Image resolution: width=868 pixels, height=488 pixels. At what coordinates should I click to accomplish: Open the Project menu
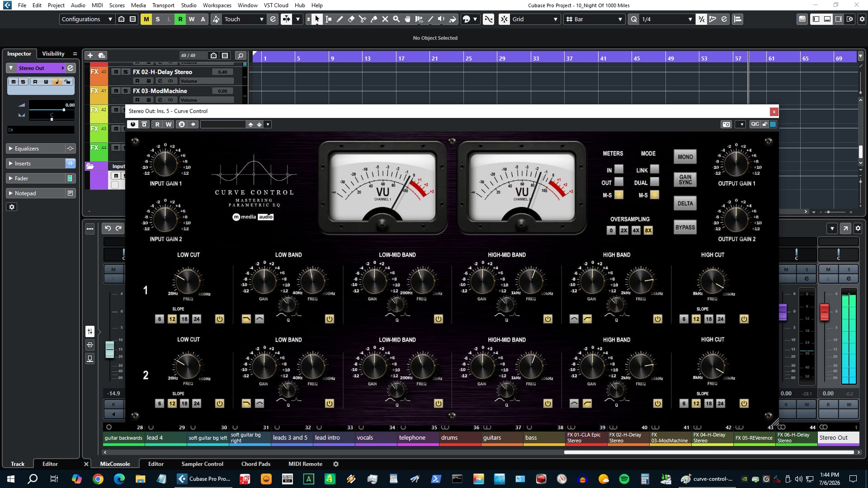click(x=56, y=5)
